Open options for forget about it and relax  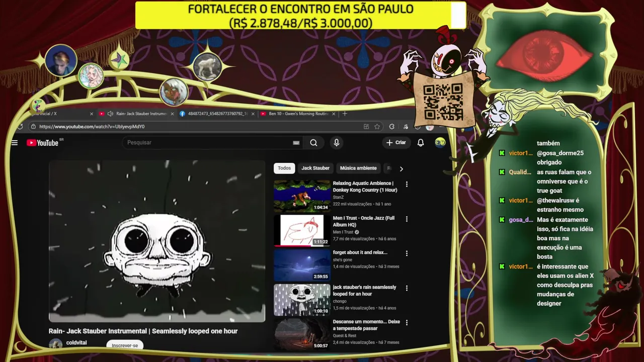[x=407, y=253]
